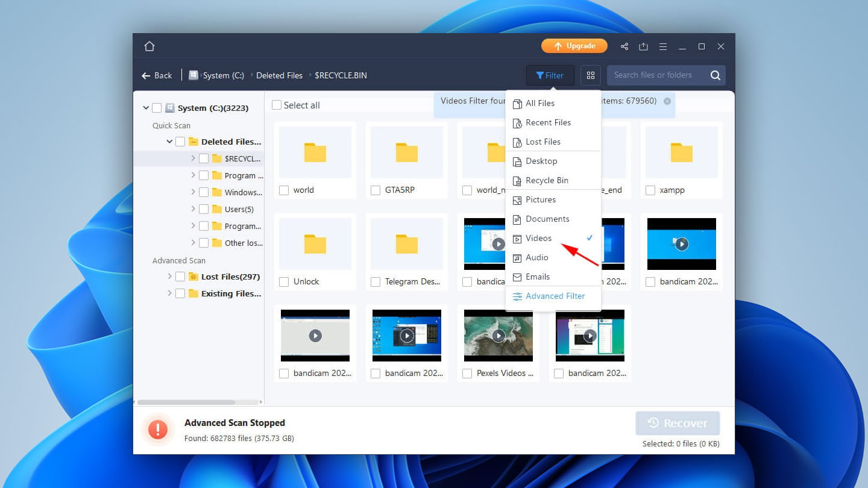Choose Audio in filter menu

(553, 257)
